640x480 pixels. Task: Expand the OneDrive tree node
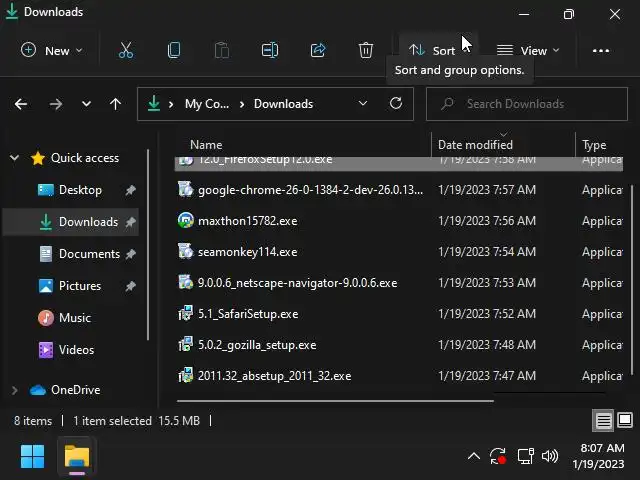point(14,390)
